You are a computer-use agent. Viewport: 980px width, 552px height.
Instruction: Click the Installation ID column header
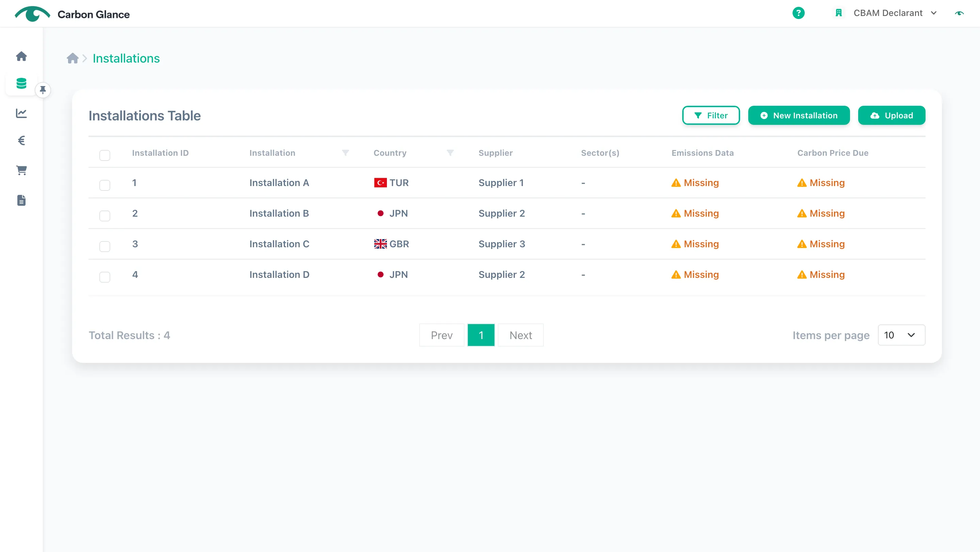(160, 153)
